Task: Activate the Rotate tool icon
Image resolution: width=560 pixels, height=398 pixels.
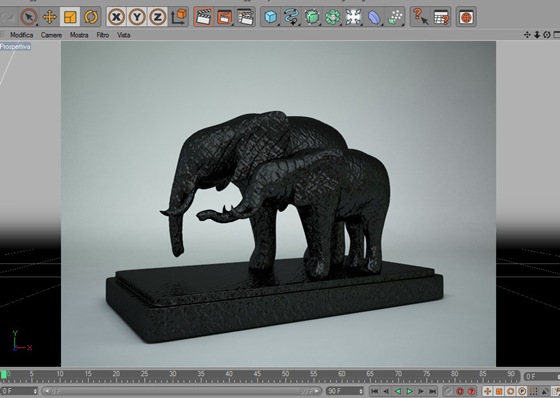Action: point(91,17)
